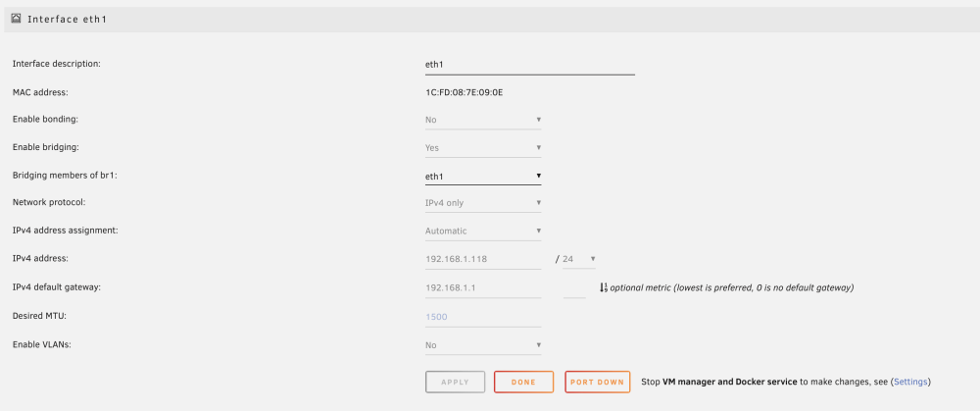Click MAC address value 1C:FD:08:7E:09:0E

pyautogui.click(x=464, y=92)
